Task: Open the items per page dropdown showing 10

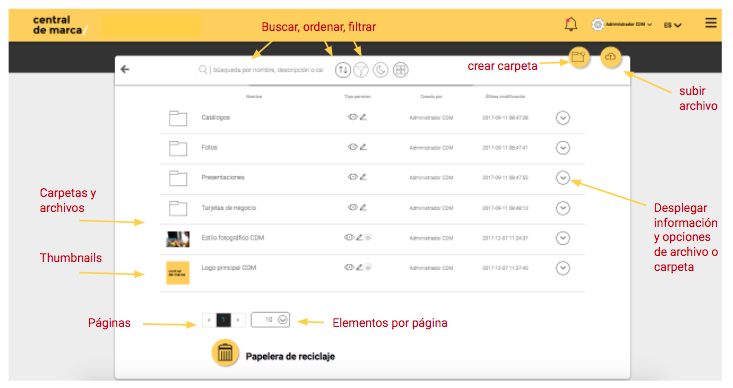Action: 270,320
